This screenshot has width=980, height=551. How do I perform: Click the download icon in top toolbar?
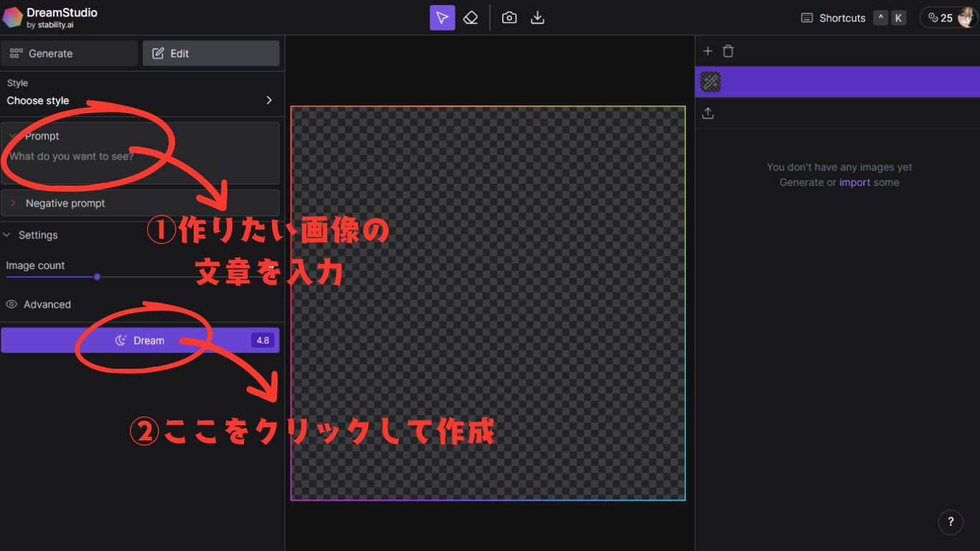(x=537, y=18)
